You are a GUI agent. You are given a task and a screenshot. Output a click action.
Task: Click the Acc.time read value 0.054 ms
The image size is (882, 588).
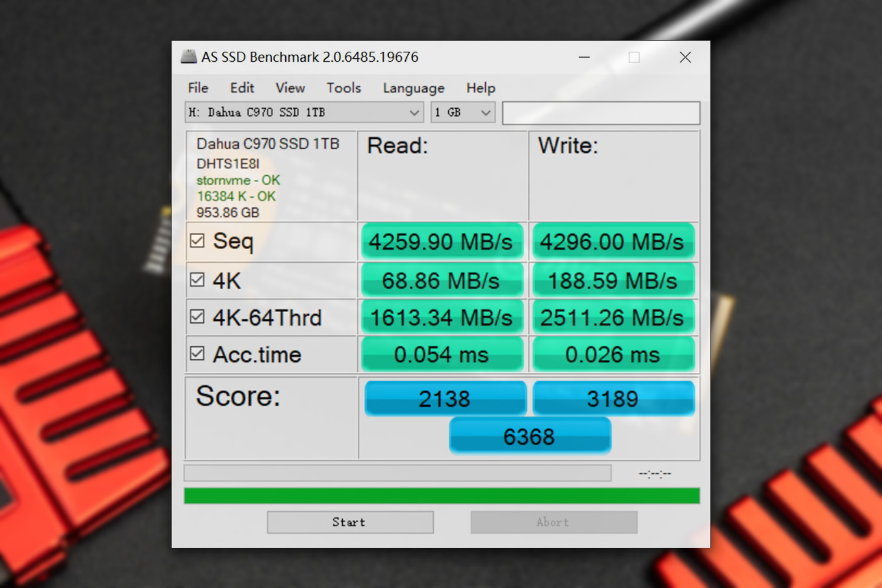(442, 354)
